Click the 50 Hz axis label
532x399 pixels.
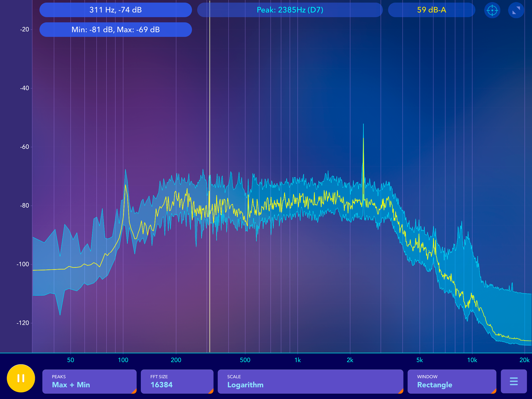pyautogui.click(x=70, y=360)
